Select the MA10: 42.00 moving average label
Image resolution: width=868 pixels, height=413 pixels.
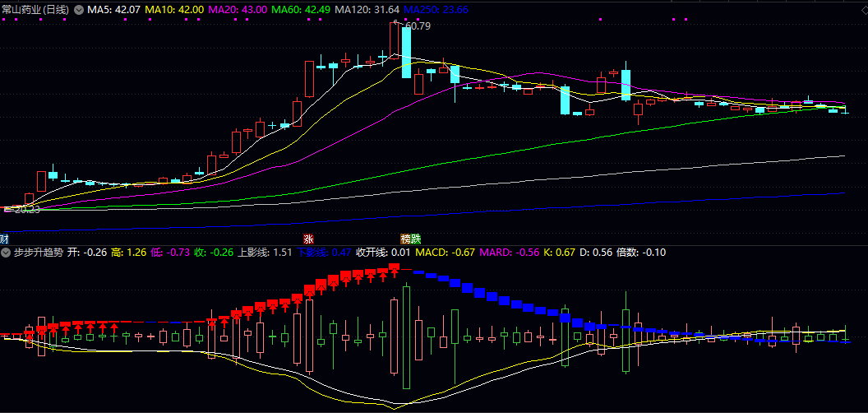pos(174,10)
